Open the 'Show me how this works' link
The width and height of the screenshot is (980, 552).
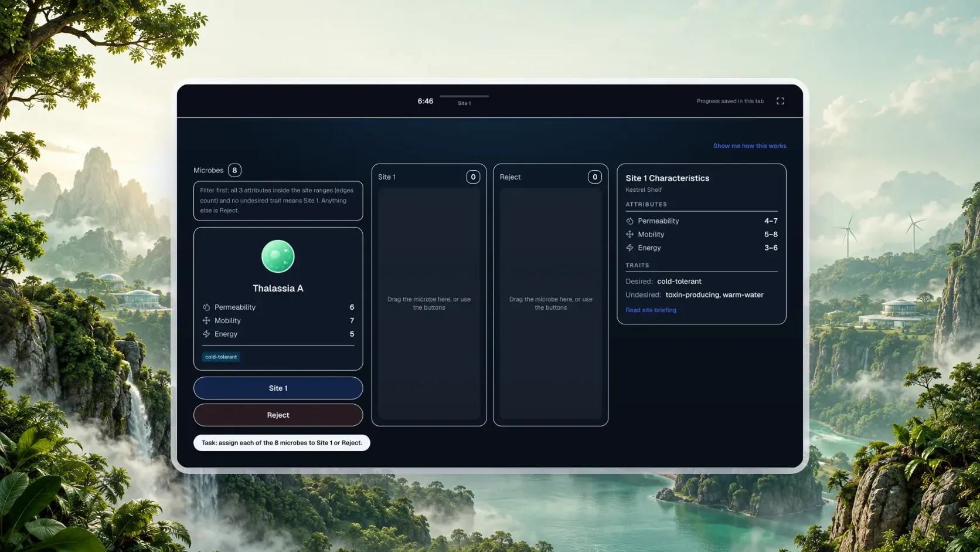click(x=750, y=145)
